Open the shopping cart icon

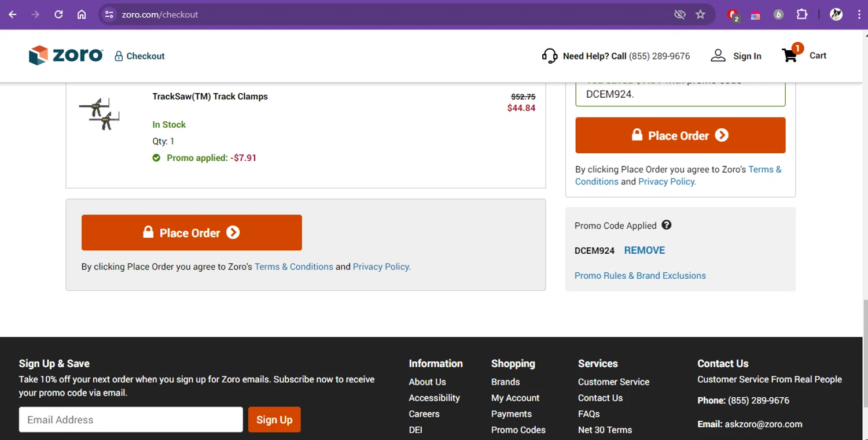click(790, 56)
